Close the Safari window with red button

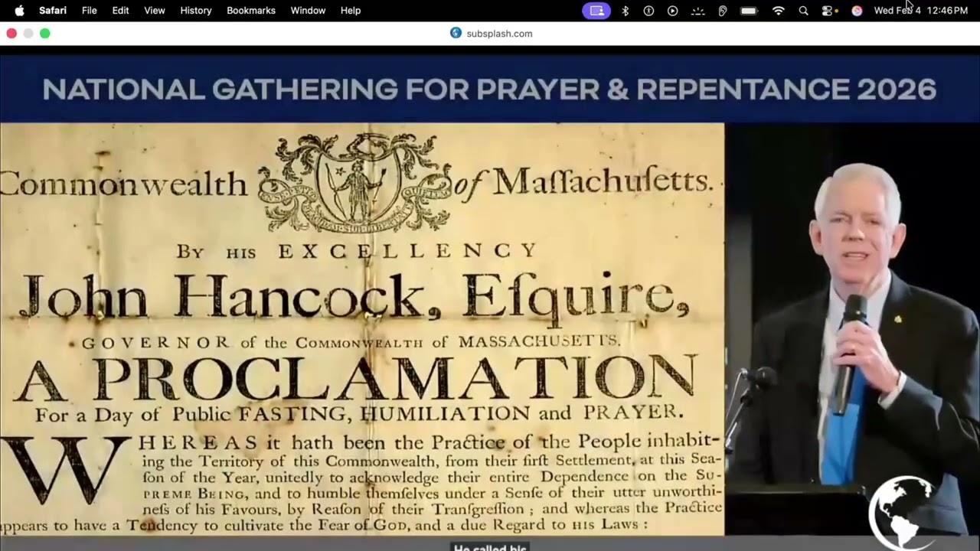[11, 34]
